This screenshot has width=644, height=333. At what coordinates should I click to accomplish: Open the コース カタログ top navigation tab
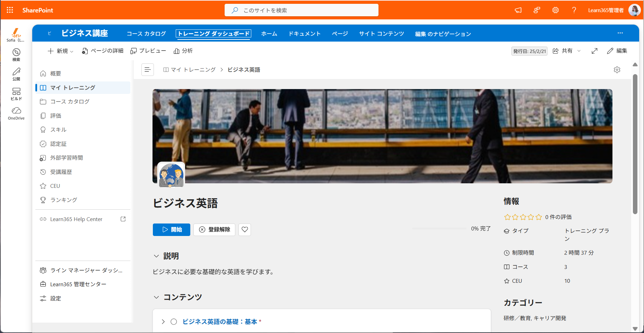click(146, 34)
